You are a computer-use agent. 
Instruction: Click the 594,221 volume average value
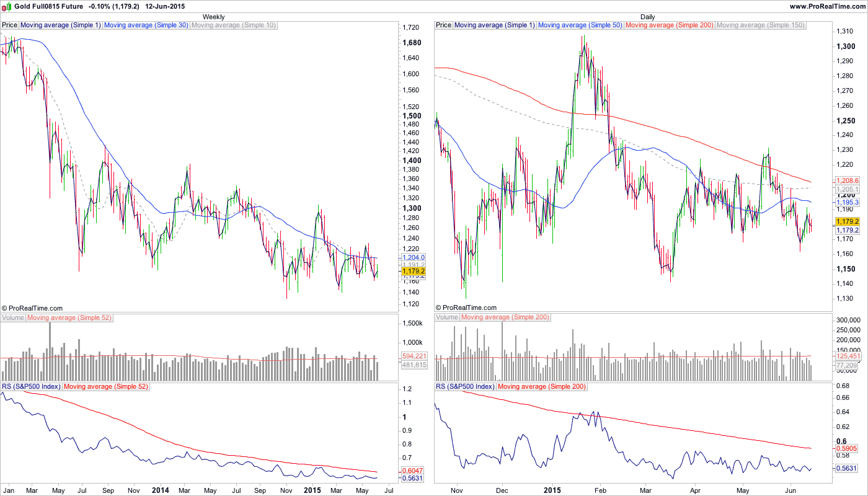pos(414,356)
